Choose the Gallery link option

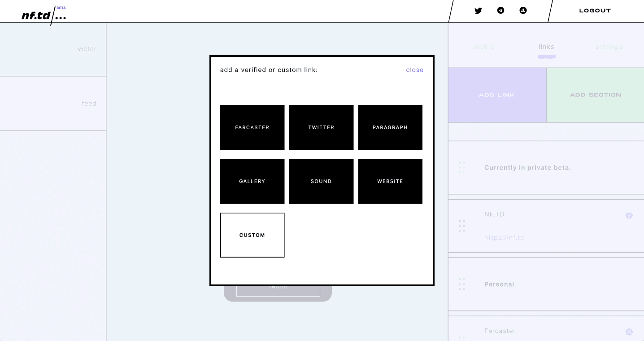pos(252,181)
